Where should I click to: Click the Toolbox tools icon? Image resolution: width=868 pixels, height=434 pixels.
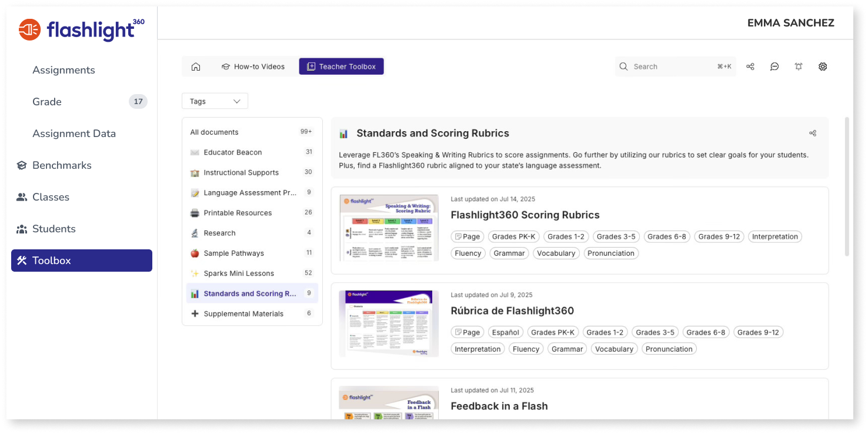click(x=22, y=261)
